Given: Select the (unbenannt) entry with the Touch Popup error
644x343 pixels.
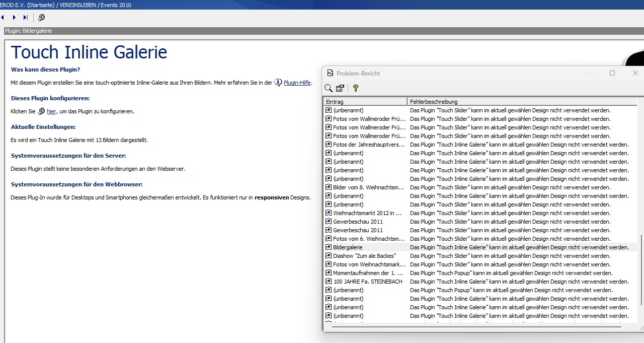Looking at the screenshot, I should [348, 290].
